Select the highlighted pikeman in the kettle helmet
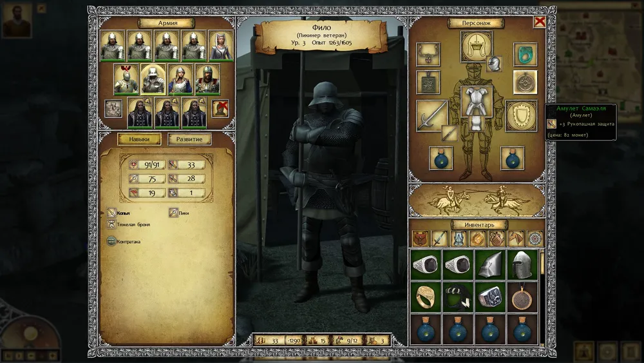 pyautogui.click(x=153, y=79)
